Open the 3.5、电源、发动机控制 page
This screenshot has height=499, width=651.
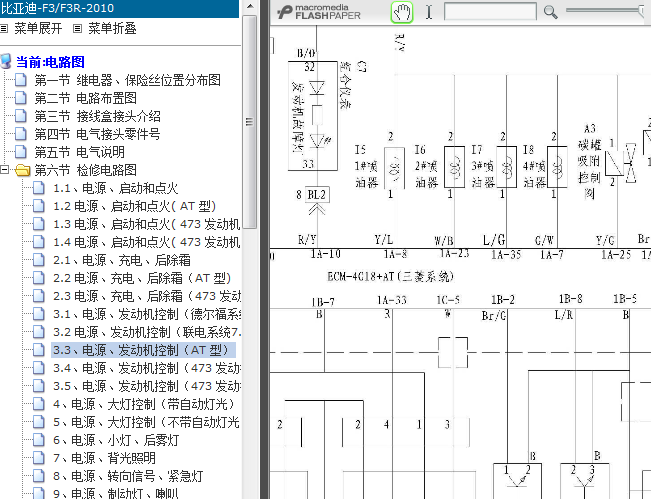147,386
